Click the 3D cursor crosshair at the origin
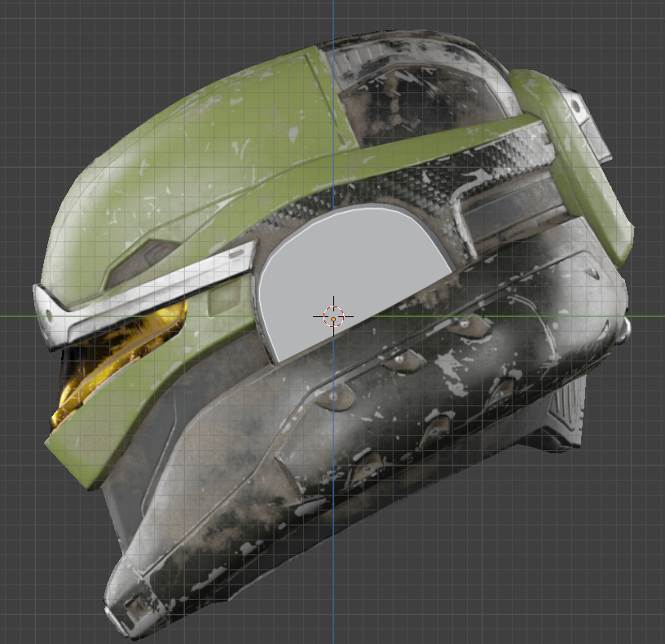This screenshot has width=665, height=644. tap(333, 316)
